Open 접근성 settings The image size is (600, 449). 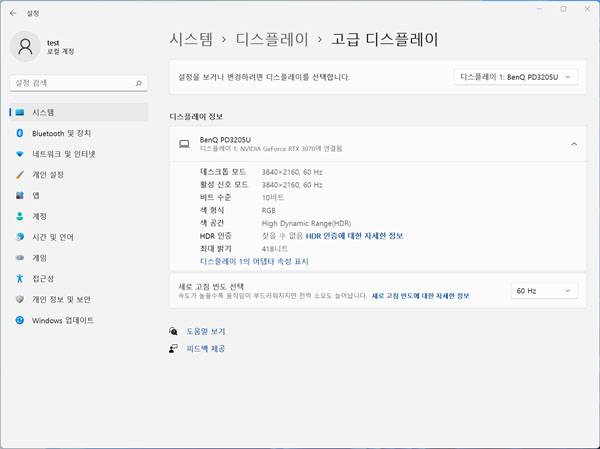[x=43, y=278]
